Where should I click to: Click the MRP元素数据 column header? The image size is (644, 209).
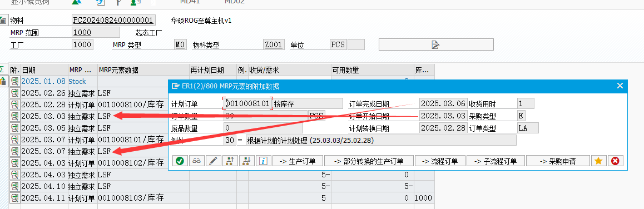coord(143,70)
